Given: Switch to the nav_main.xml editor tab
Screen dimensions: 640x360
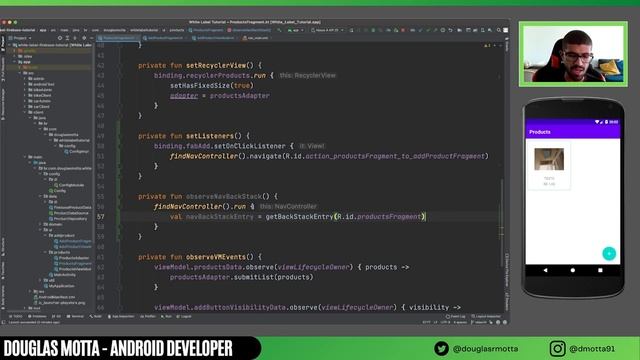Looking at the screenshot, I should point(256,38).
